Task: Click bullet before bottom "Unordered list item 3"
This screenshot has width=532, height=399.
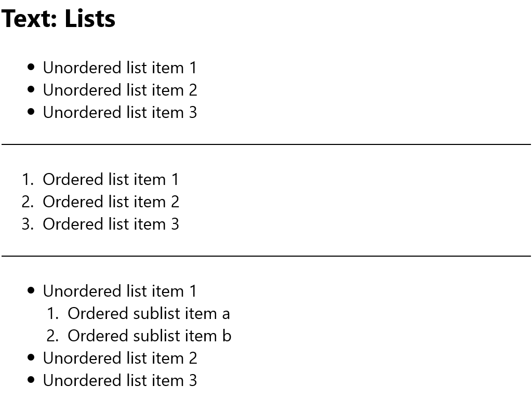Action: pos(31,380)
